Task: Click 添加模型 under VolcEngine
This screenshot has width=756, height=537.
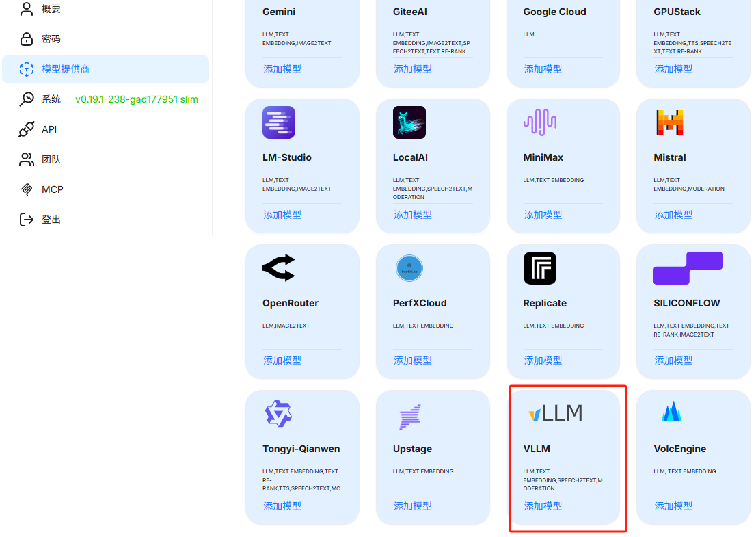Action: click(673, 506)
